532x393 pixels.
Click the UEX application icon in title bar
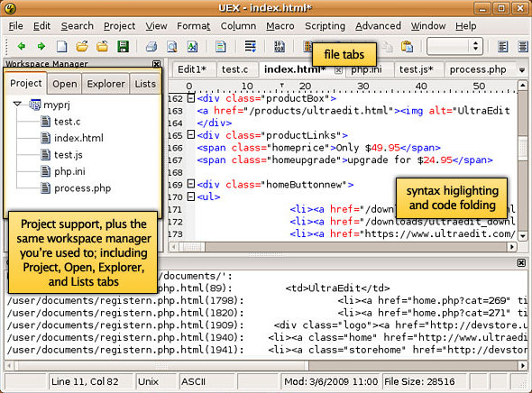11,8
